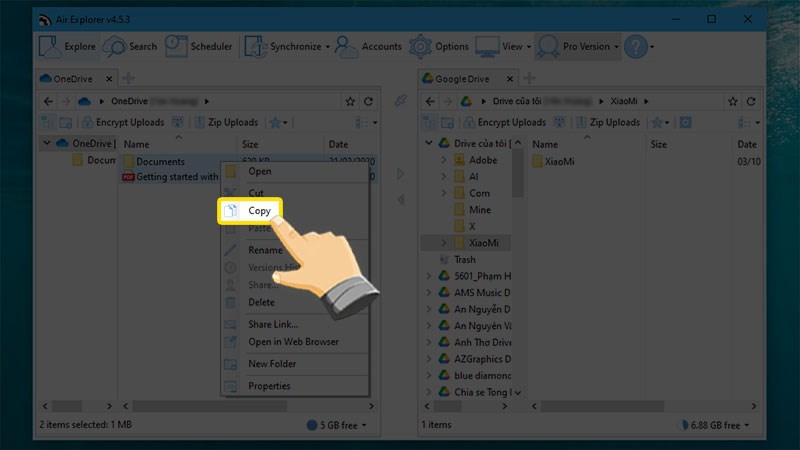Screen dimensions: 800x450
Task: Expand the View dropdown arrow
Action: (x=529, y=47)
